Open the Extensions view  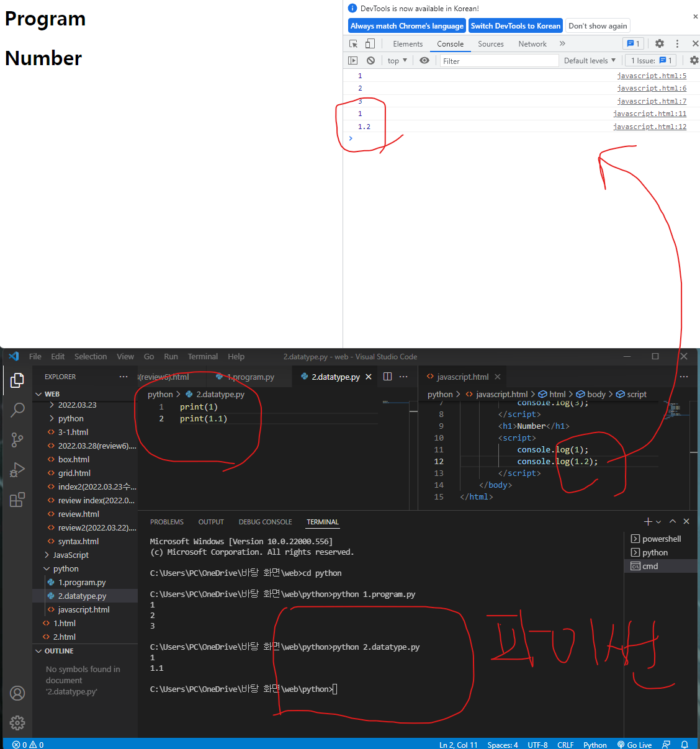click(x=17, y=500)
